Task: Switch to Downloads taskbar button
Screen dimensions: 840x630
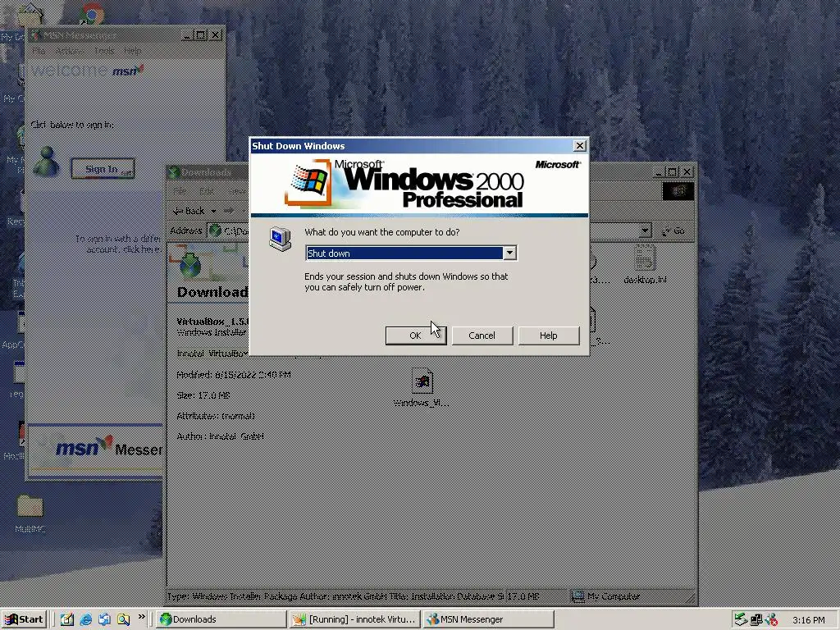Action: 221,619
